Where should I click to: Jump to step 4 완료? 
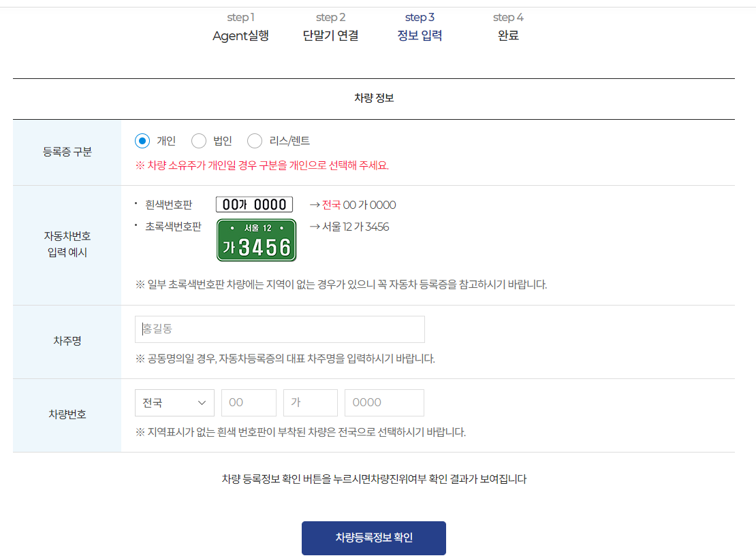(x=508, y=27)
